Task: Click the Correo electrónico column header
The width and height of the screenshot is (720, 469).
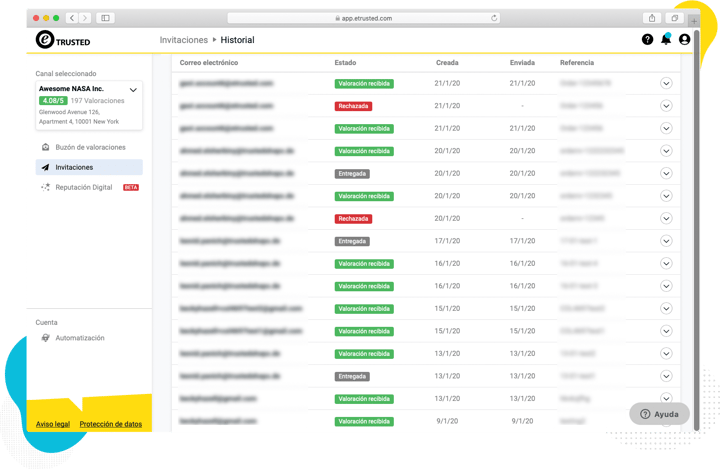Action: [x=209, y=62]
